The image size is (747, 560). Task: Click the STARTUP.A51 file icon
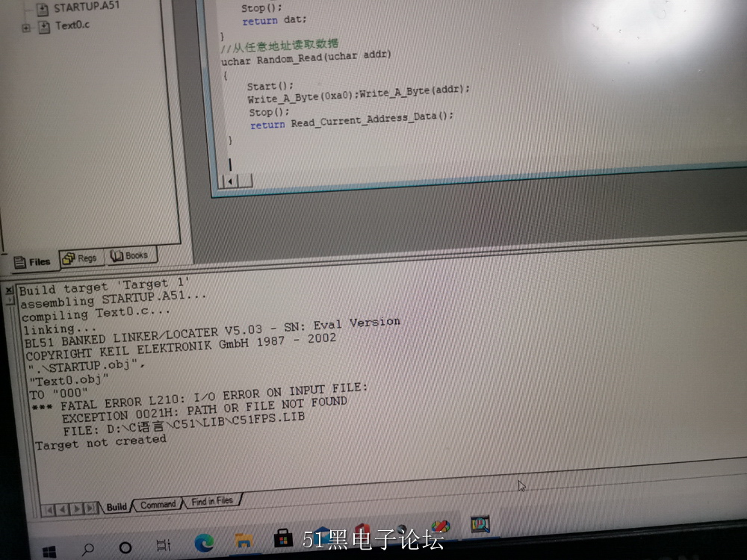pos(43,8)
